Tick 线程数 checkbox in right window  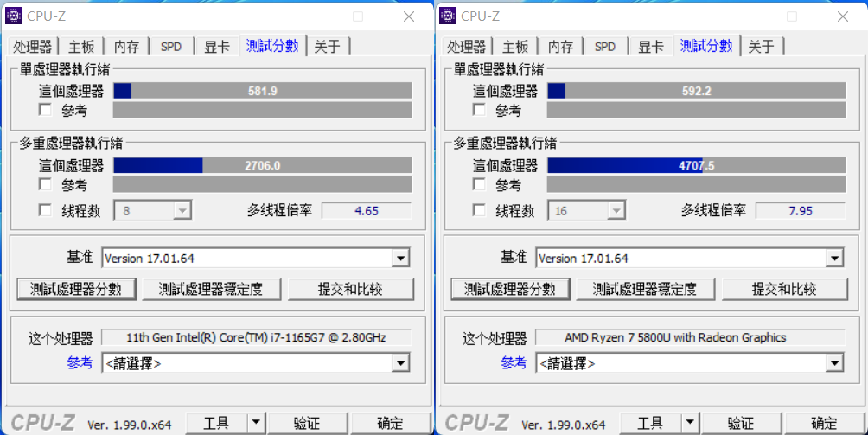(480, 210)
